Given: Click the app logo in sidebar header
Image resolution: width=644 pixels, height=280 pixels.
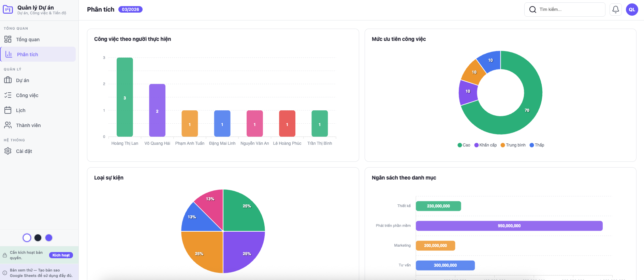Looking at the screenshot, I should [x=8, y=10].
